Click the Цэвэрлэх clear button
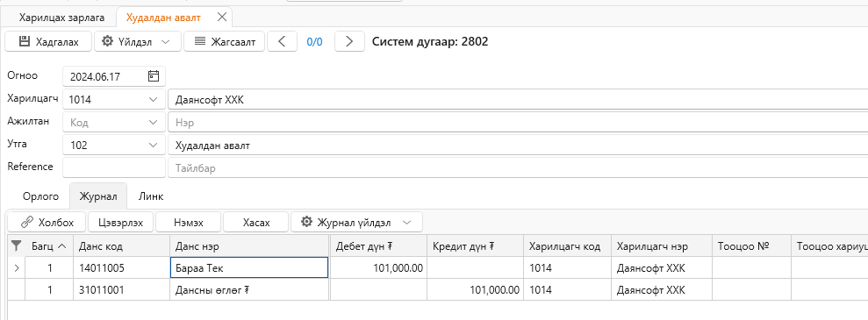This screenshot has width=868, height=320. [121, 222]
